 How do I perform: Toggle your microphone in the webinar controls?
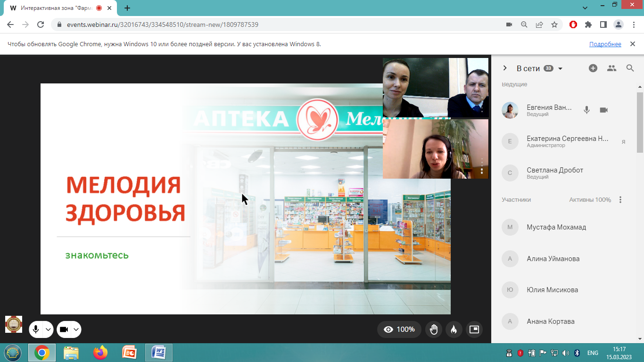(36, 329)
